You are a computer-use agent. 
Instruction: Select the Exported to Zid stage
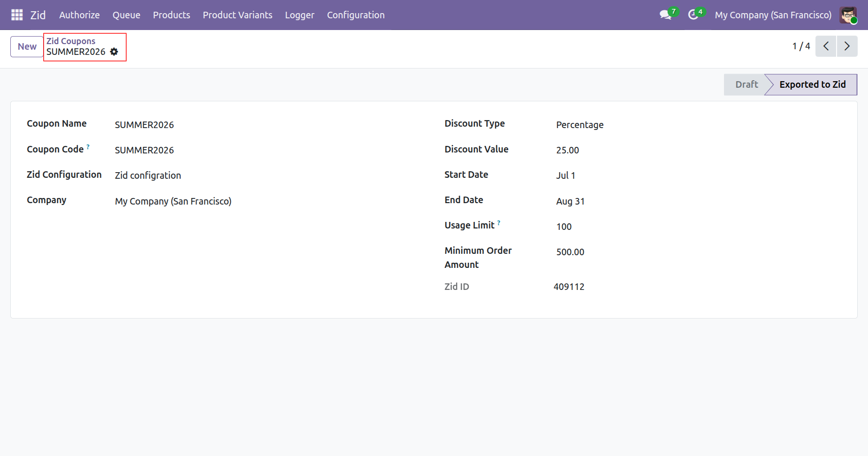pos(812,84)
